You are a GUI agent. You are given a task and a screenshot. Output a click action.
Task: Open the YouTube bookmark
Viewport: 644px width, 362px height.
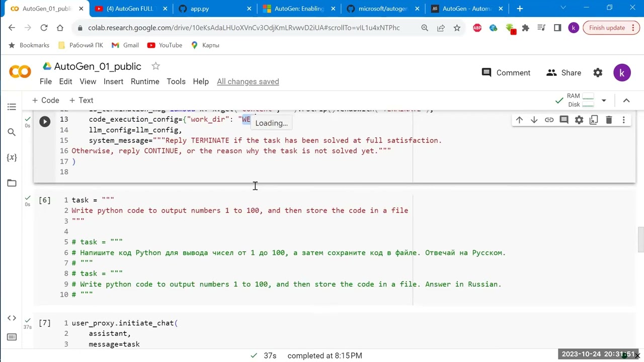tap(165, 45)
